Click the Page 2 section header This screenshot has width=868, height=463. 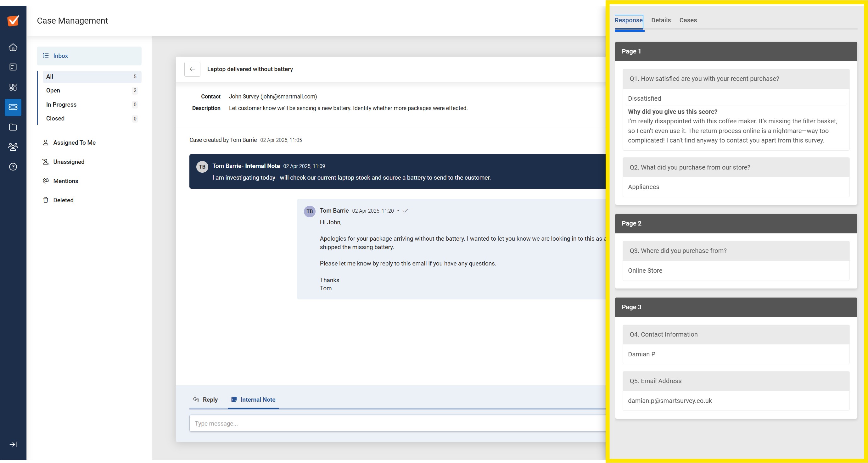tap(736, 223)
